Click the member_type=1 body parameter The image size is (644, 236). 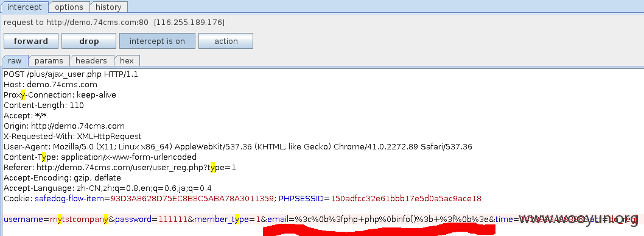click(x=228, y=219)
